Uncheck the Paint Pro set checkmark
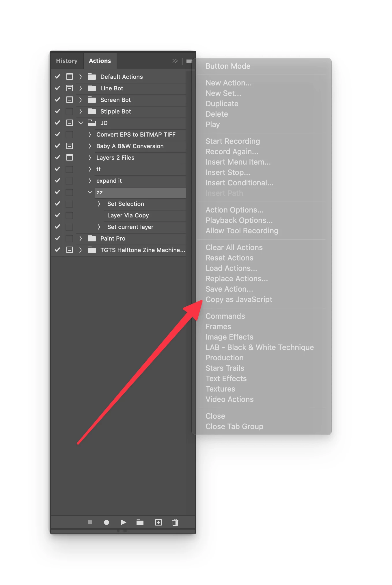Image resolution: width=392 pixels, height=585 pixels. click(57, 238)
